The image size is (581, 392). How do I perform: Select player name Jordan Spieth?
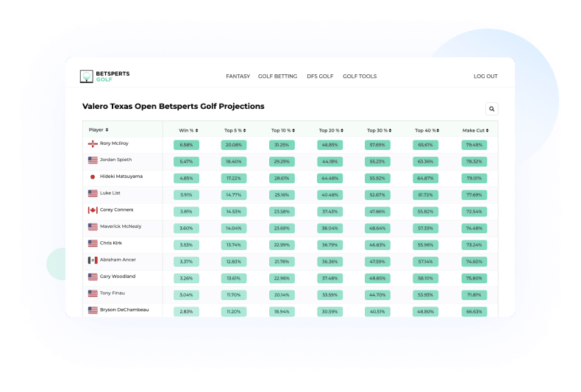pyautogui.click(x=115, y=160)
